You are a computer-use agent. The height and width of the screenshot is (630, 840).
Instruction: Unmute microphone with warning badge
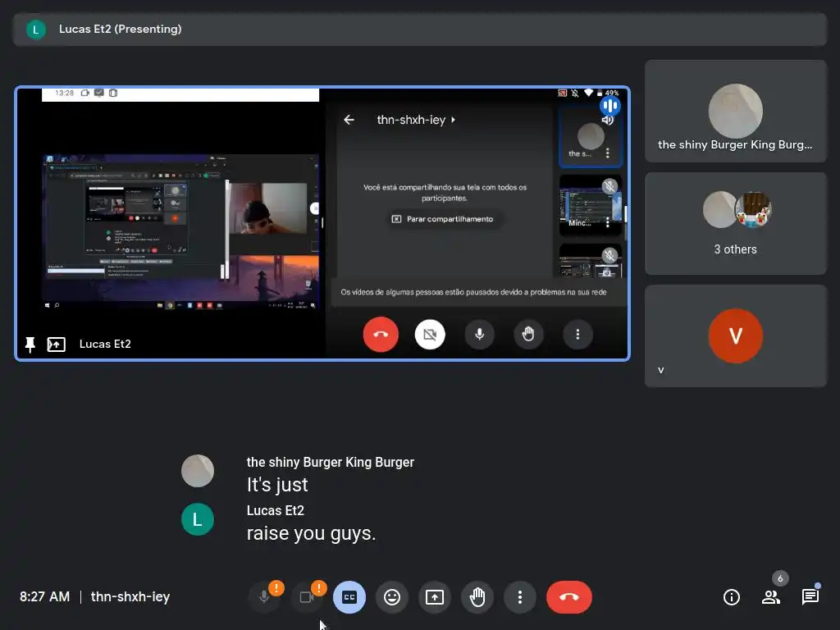click(x=264, y=597)
